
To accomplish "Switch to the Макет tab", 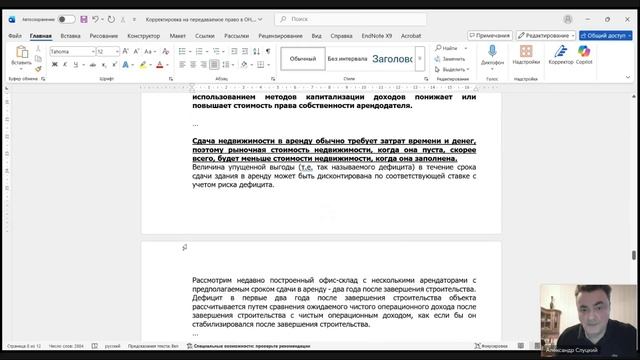I will pyautogui.click(x=178, y=36).
